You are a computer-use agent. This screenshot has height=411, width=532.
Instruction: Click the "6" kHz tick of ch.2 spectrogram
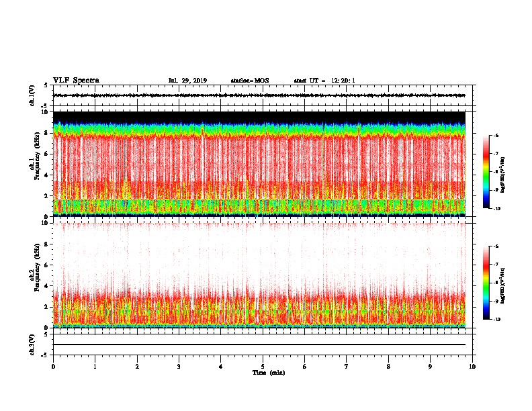(x=46, y=265)
